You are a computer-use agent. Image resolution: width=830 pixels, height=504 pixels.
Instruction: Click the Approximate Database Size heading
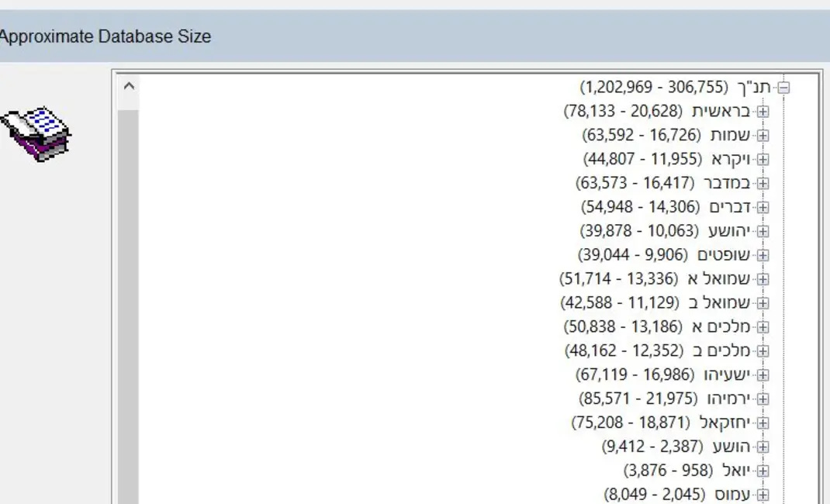click(105, 36)
